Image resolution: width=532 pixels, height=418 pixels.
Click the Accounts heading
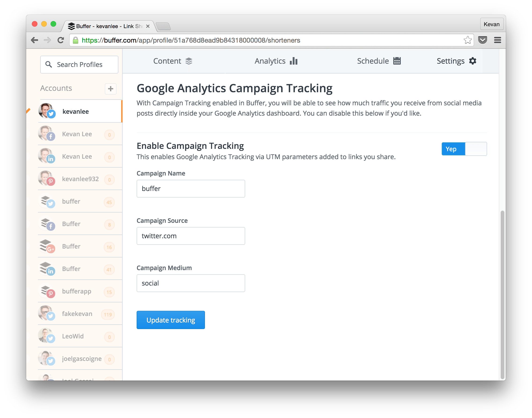click(56, 88)
